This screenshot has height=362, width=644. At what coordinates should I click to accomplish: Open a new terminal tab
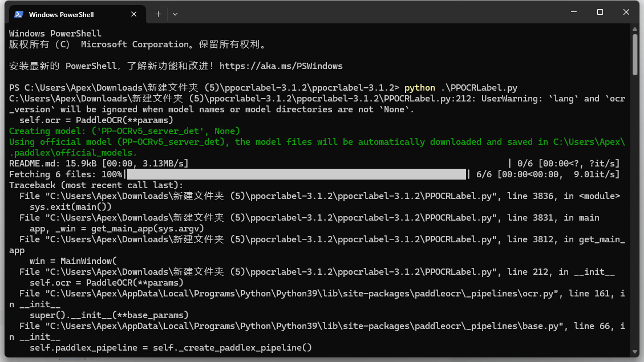158,14
